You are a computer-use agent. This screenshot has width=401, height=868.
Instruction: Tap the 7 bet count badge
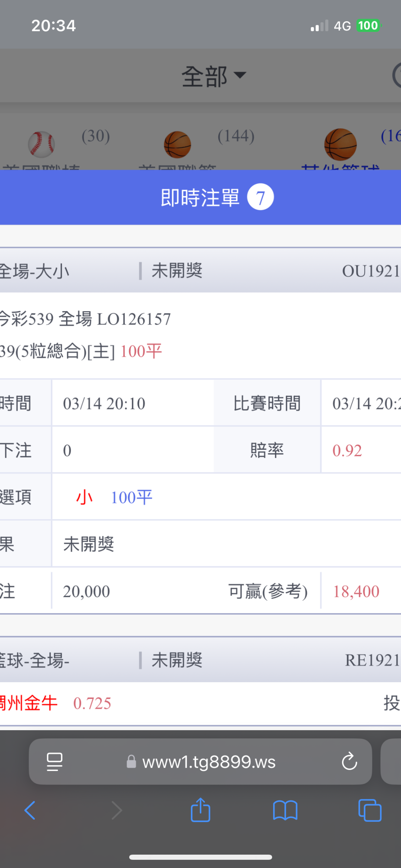[261, 197]
